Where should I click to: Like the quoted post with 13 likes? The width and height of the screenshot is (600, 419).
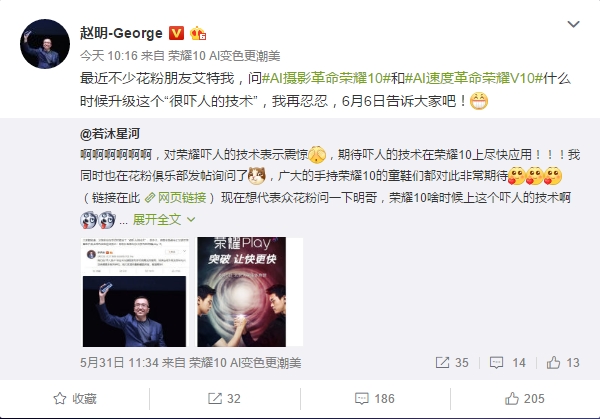pyautogui.click(x=563, y=362)
